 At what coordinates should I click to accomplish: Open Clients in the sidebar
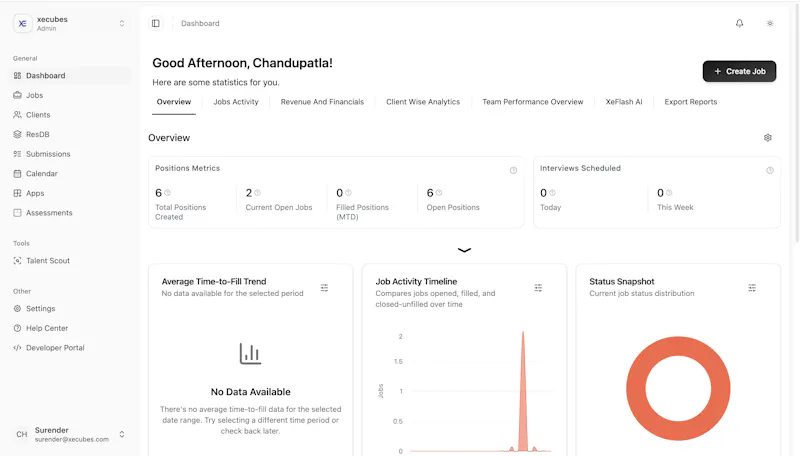pyautogui.click(x=71, y=115)
